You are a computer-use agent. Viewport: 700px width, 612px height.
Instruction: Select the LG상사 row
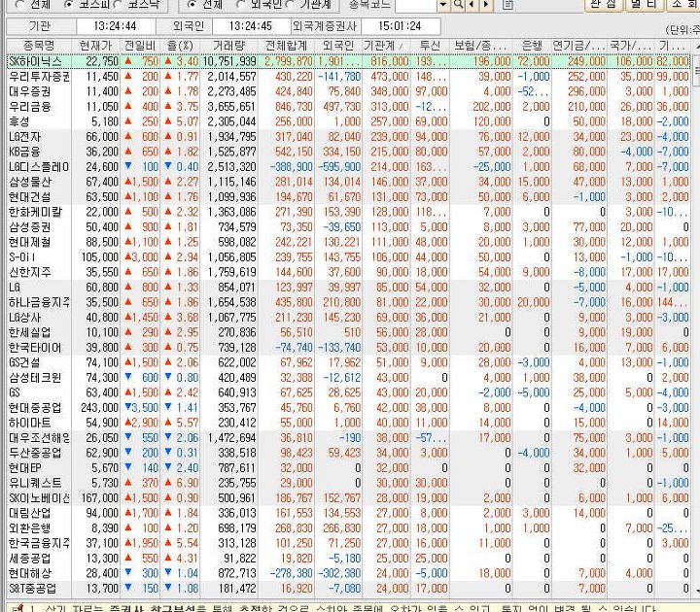pyautogui.click(x=349, y=318)
